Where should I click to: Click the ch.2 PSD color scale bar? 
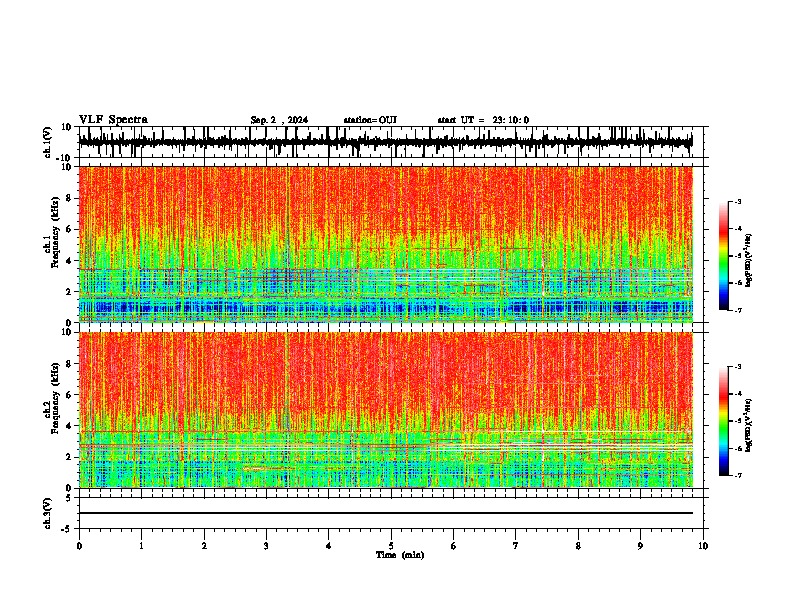pos(724,421)
